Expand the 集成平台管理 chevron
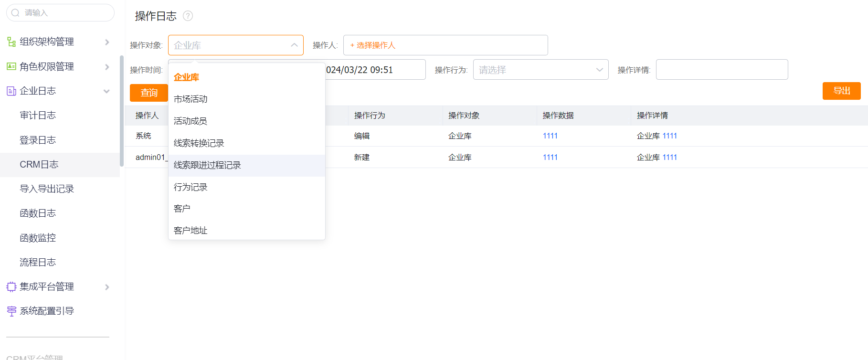 [x=107, y=287]
